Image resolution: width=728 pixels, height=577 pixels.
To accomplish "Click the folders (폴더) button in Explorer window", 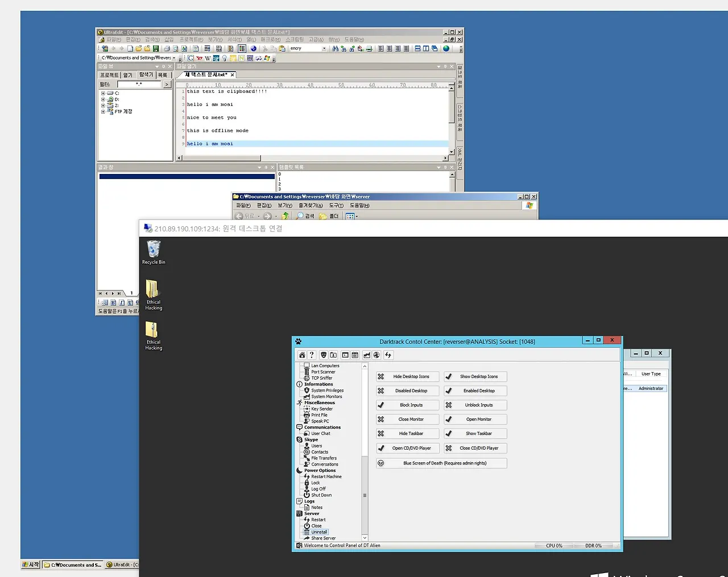I will click(x=329, y=216).
